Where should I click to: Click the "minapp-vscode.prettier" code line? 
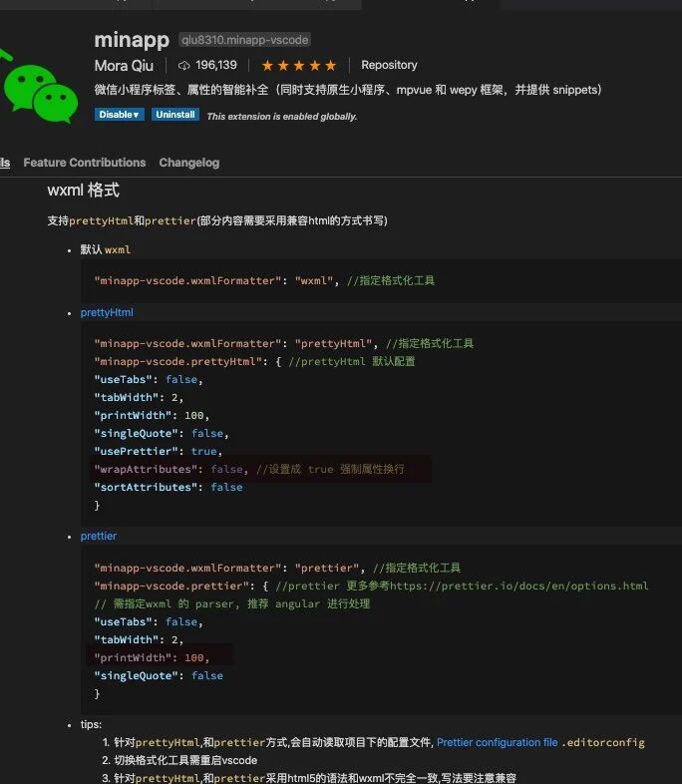click(x=371, y=586)
